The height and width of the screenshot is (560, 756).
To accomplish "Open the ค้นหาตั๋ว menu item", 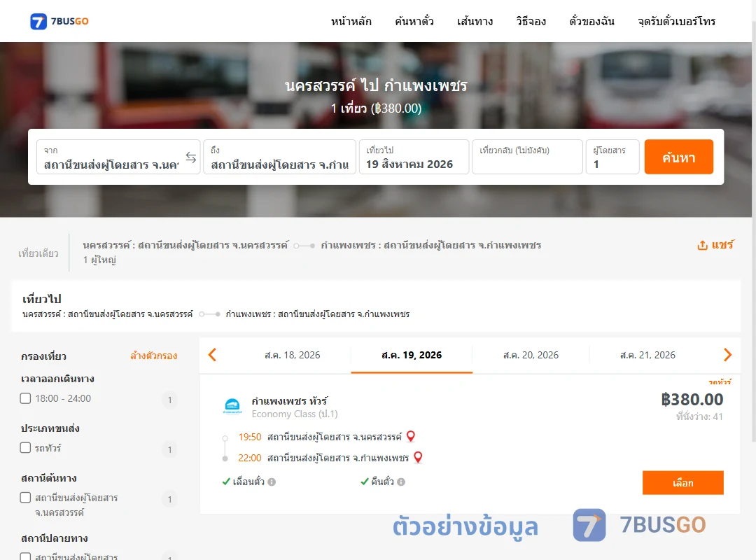I will [414, 21].
